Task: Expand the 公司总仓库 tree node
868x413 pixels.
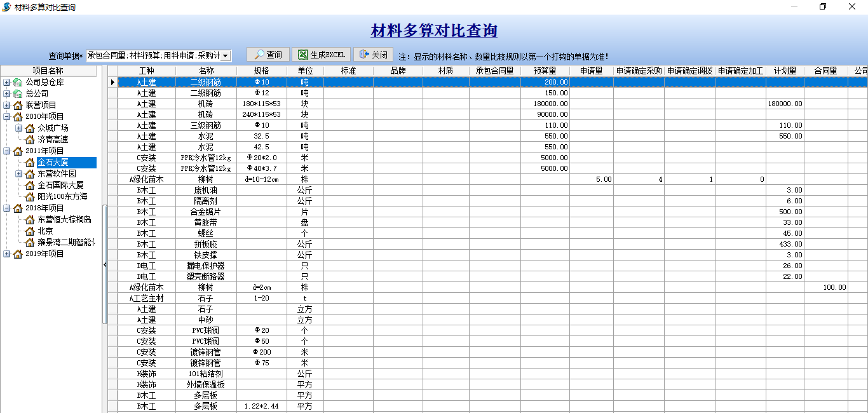Action: (x=6, y=83)
